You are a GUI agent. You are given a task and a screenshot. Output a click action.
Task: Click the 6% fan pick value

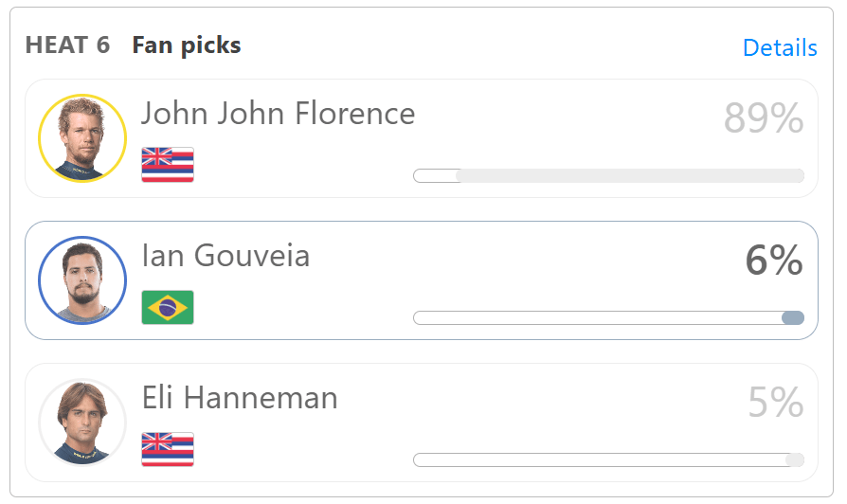tap(773, 261)
